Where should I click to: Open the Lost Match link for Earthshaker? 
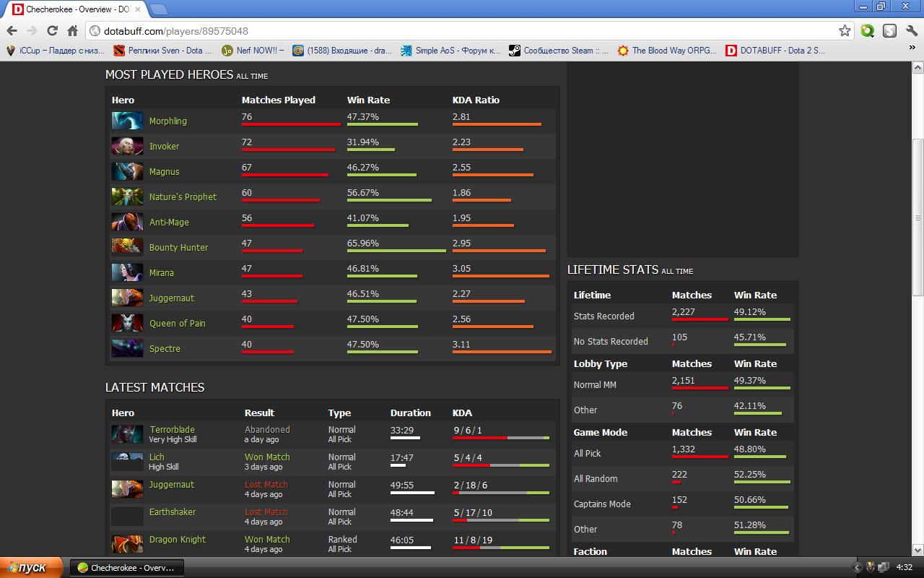pyautogui.click(x=266, y=512)
